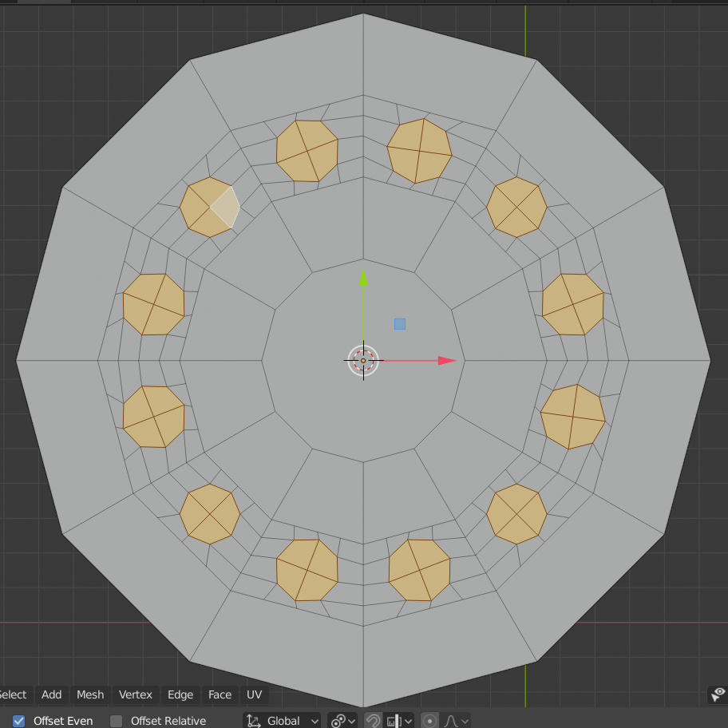
Task: Open the Select menu
Action: click(x=14, y=694)
